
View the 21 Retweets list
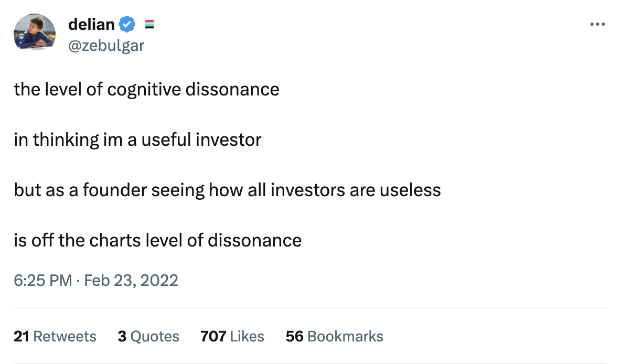(55, 336)
